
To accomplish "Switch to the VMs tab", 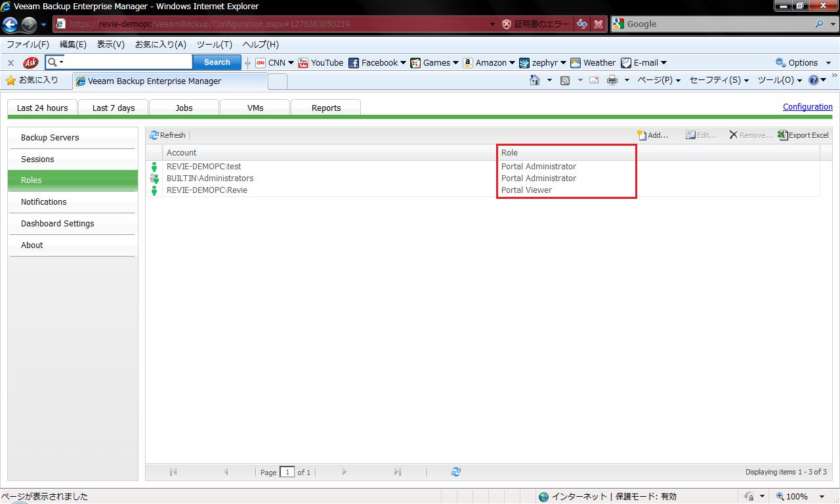I will 255,108.
